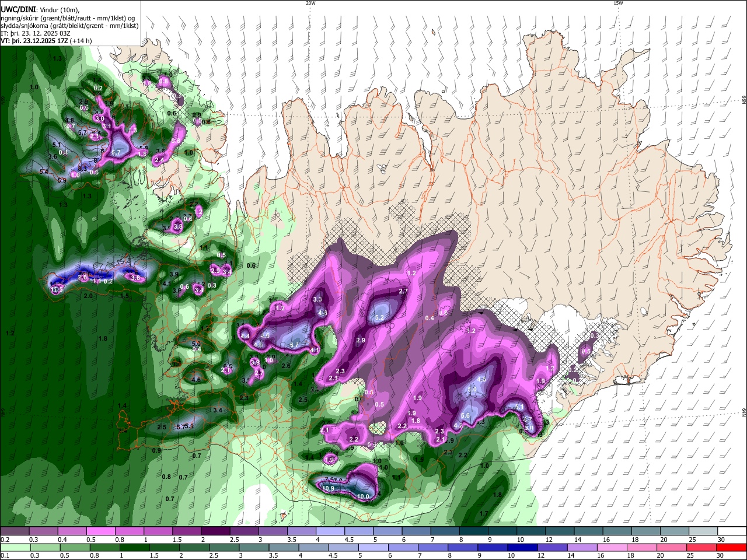Click the '5.2' snowfall value in central highlands
The image size is (747, 560).
pos(379,318)
